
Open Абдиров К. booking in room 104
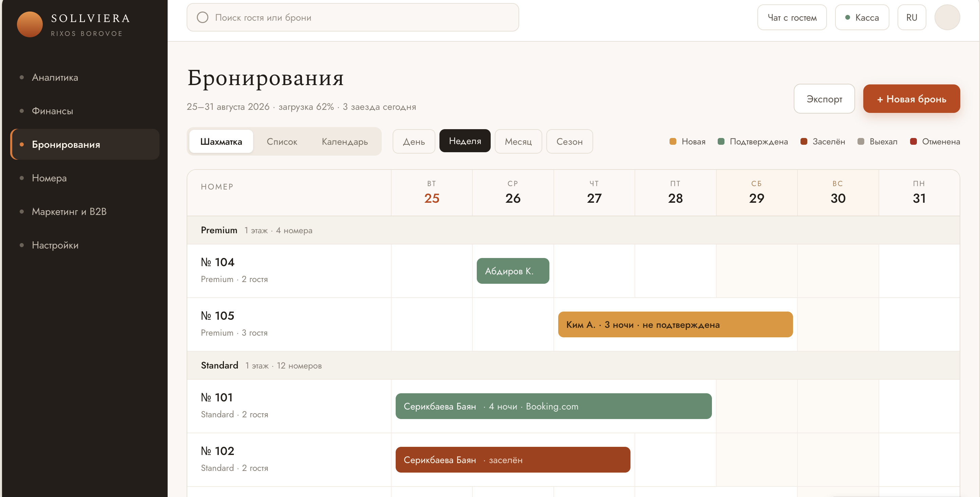pyautogui.click(x=512, y=271)
